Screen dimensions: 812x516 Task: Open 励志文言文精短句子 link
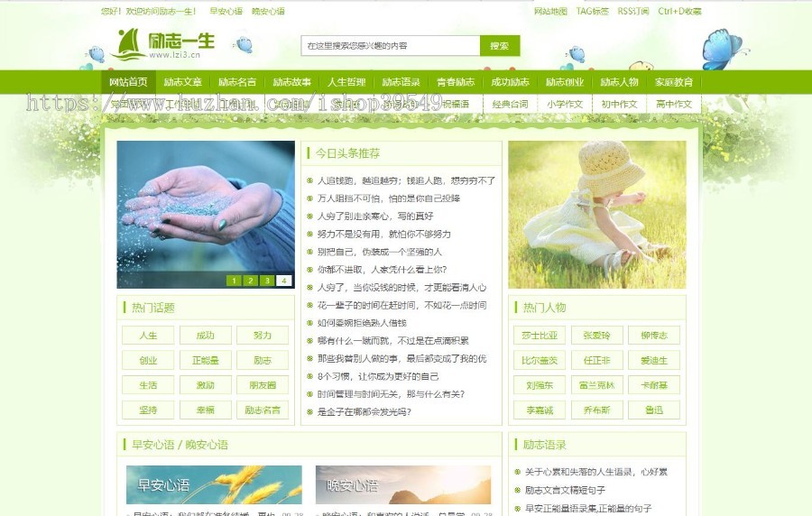coord(565,490)
